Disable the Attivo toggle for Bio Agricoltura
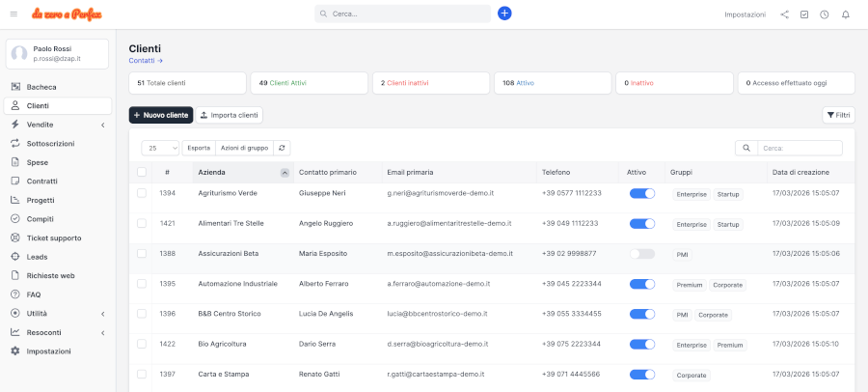This screenshot has width=868, height=392. [x=642, y=345]
